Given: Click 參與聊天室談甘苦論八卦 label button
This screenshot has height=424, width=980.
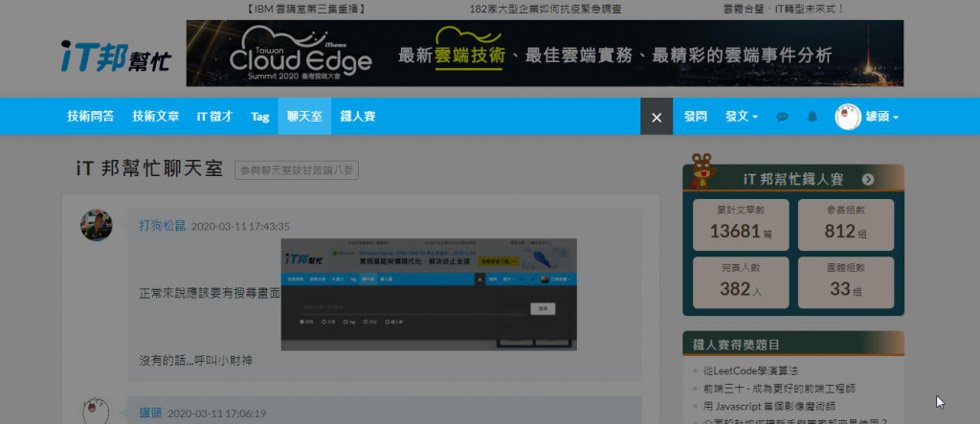Looking at the screenshot, I should pos(297,170).
